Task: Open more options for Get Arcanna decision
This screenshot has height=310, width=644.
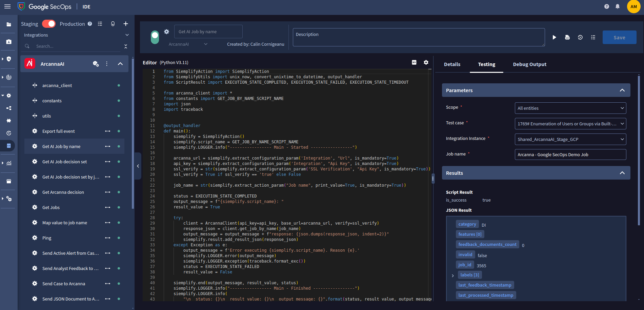Action: (x=108, y=192)
